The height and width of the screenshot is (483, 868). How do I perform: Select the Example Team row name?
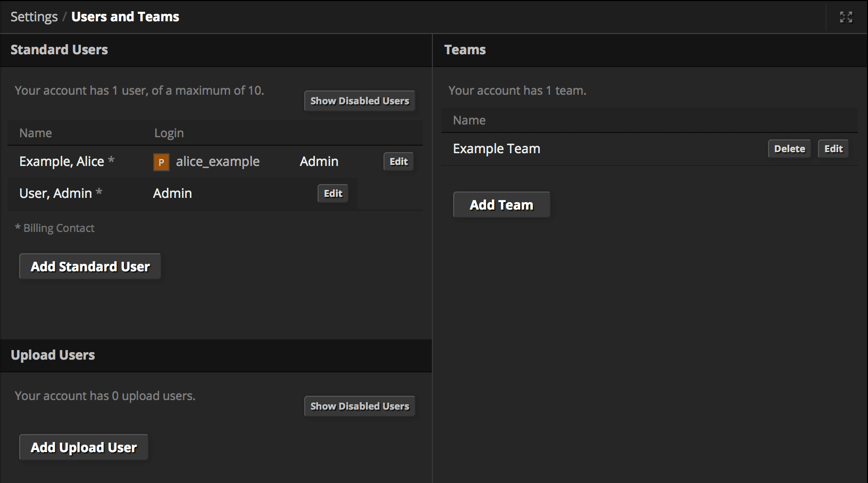[496, 149]
